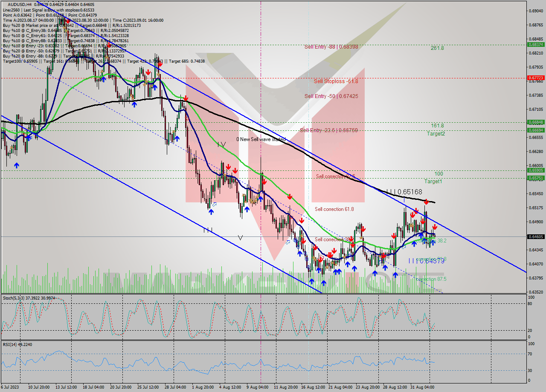Viewport: 546px width, 392px height.
Task: Click the '28 Aug 12:00' time label
Action: point(395,387)
